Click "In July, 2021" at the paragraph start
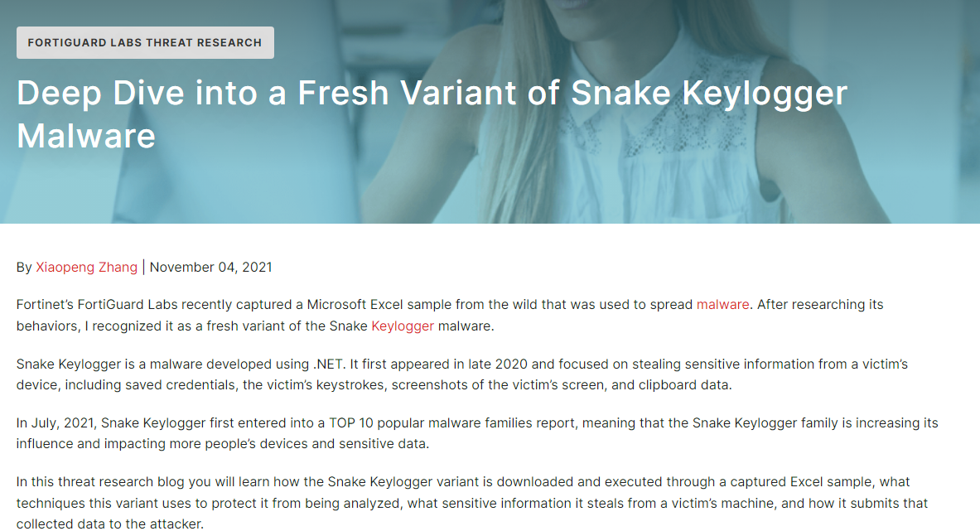The image size is (980, 531). coord(56,422)
